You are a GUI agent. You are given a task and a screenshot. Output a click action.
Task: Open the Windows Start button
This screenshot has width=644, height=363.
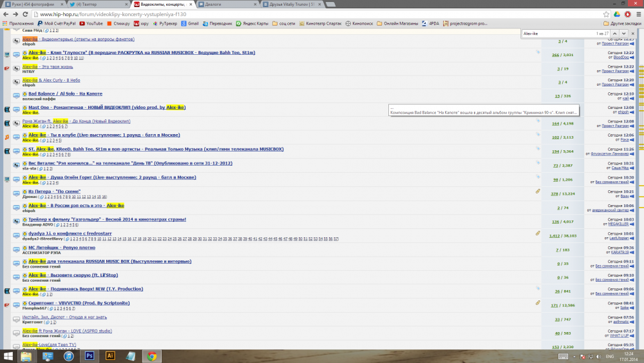pos(8,356)
